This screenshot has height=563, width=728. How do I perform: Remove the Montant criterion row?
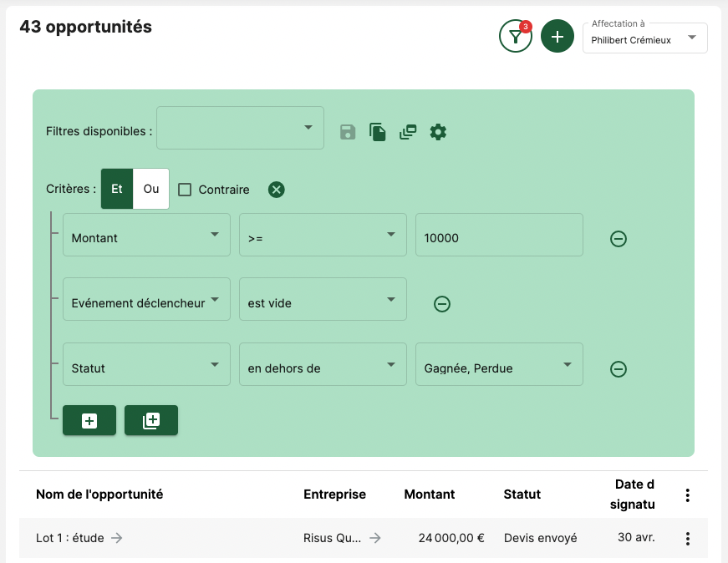tap(619, 239)
